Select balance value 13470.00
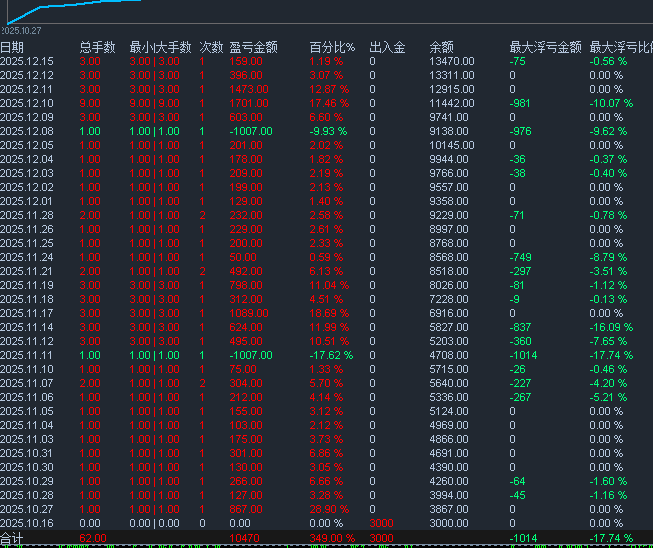Image resolution: width=653 pixels, height=548 pixels. click(x=451, y=61)
